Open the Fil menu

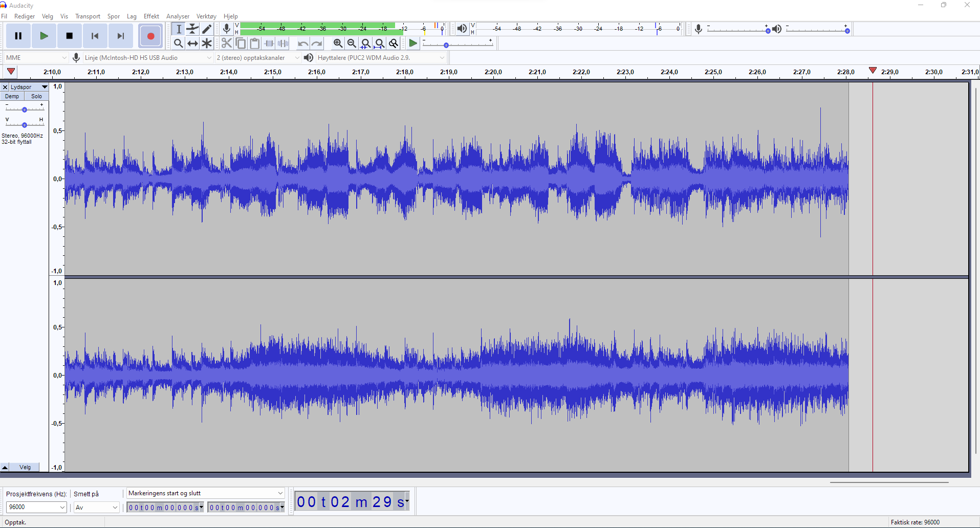pos(4,16)
